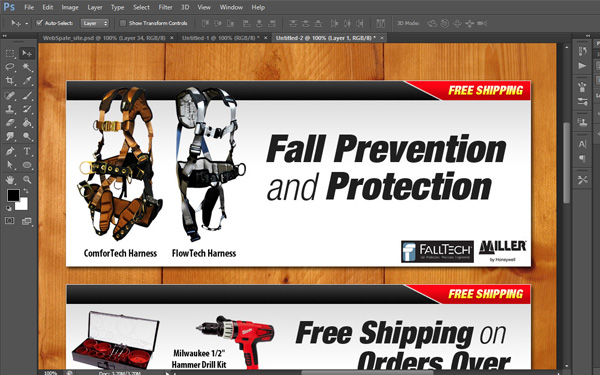Toggle Quick Mask mode
600x375 pixels.
10,221
